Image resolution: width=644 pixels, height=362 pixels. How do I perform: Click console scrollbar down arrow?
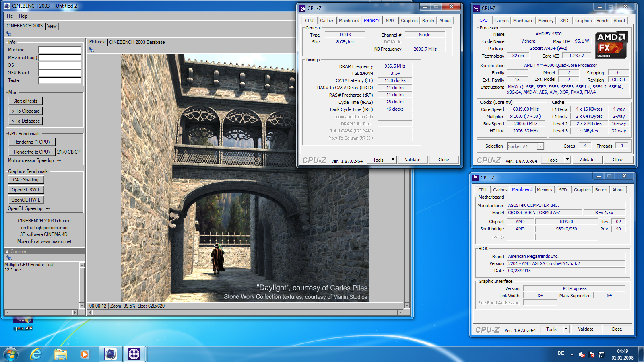(82, 306)
